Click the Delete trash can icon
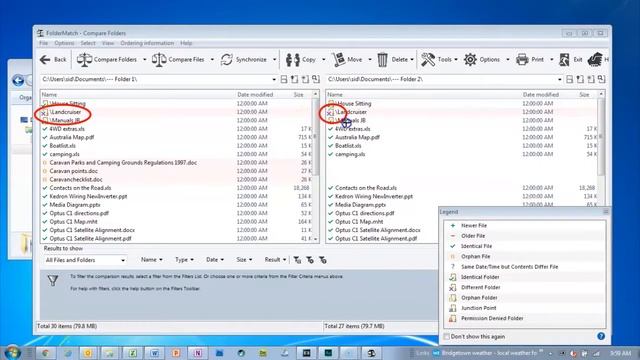The image size is (640, 360). pyautogui.click(x=382, y=60)
